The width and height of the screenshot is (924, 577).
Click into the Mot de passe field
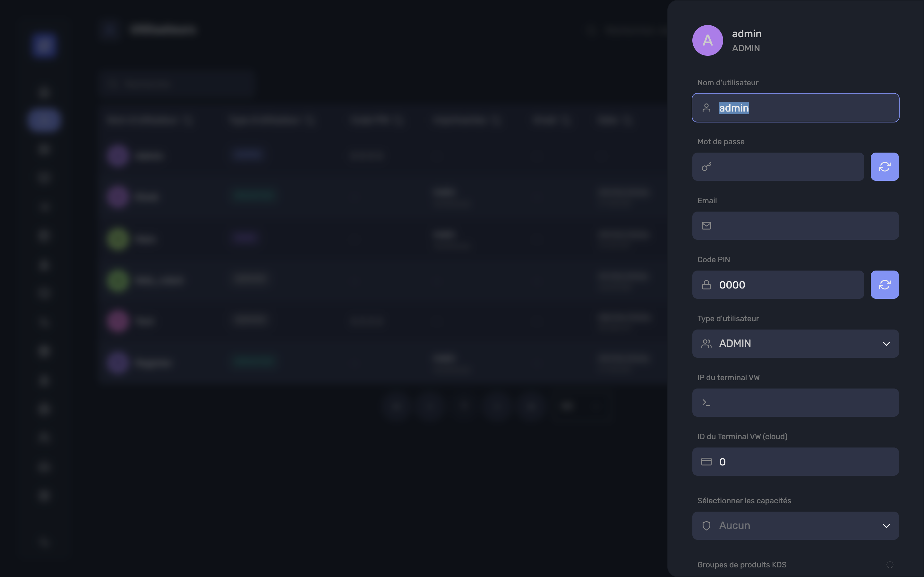pyautogui.click(x=778, y=167)
